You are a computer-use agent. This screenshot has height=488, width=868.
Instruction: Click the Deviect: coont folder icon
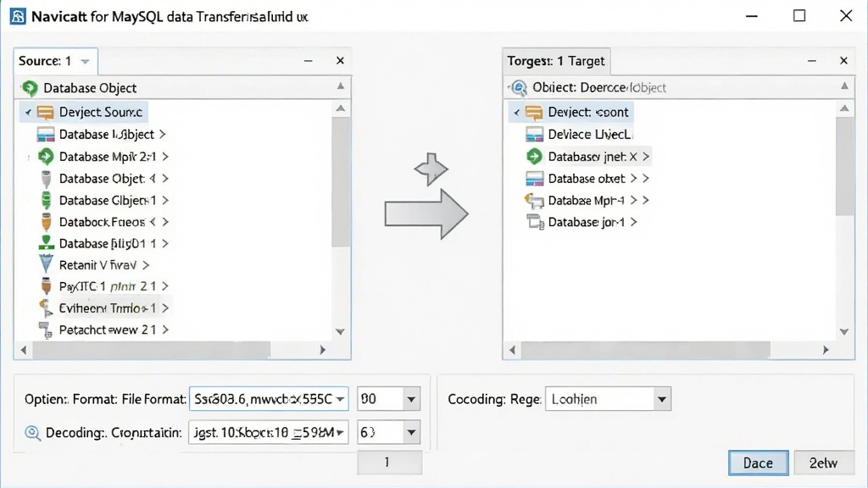click(534, 113)
